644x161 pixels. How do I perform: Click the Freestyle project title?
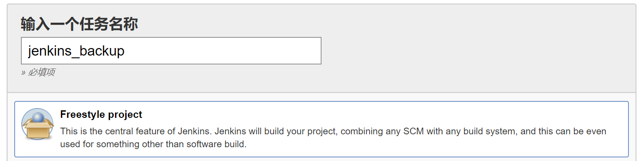pyautogui.click(x=101, y=114)
